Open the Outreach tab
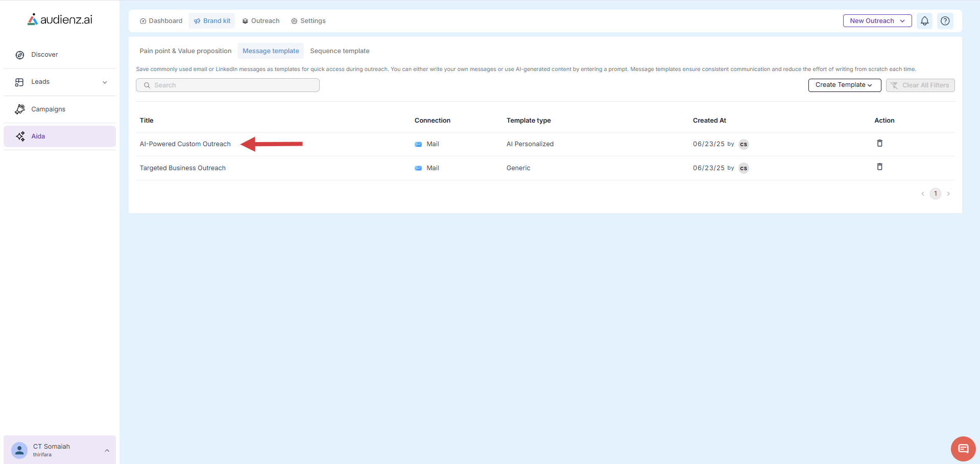This screenshot has height=464, width=980. (261, 21)
